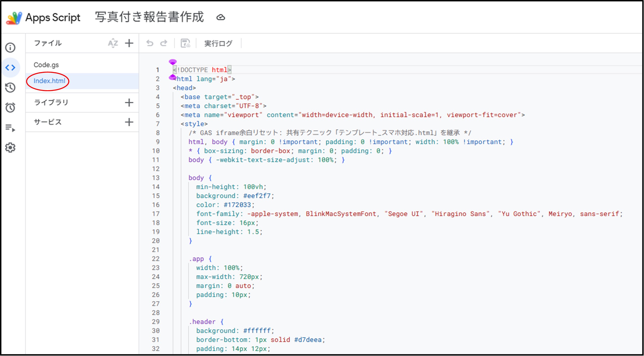
Task: Click line number 1 in the gutter
Action: tap(157, 70)
